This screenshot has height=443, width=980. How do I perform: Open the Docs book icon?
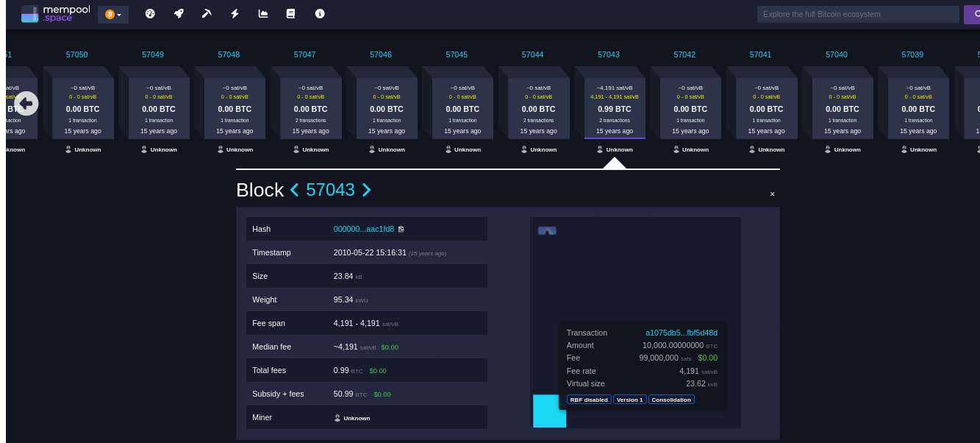(x=290, y=14)
